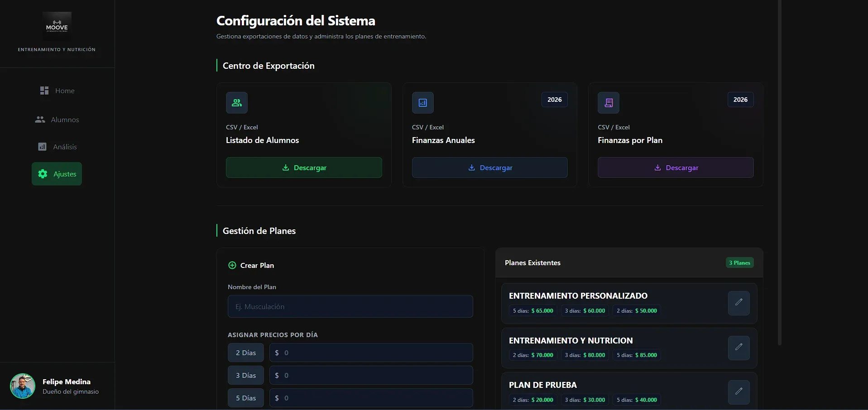Viewport: 868px width, 410px height.
Task: Click the 2 días $ 20.000 price tag
Action: coord(533,400)
